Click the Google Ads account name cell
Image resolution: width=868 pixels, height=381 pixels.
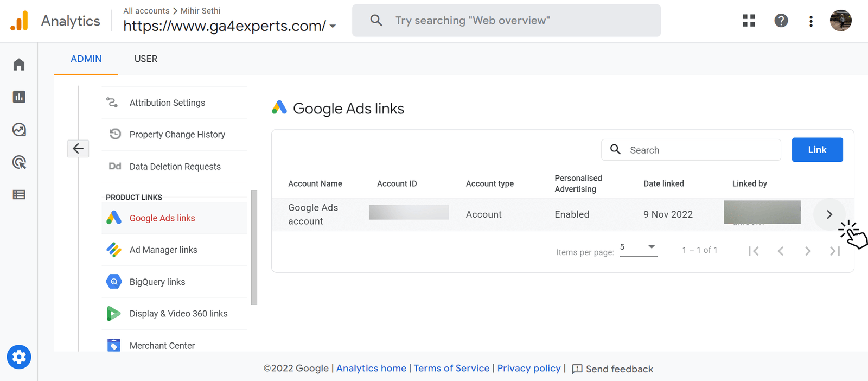click(x=313, y=214)
